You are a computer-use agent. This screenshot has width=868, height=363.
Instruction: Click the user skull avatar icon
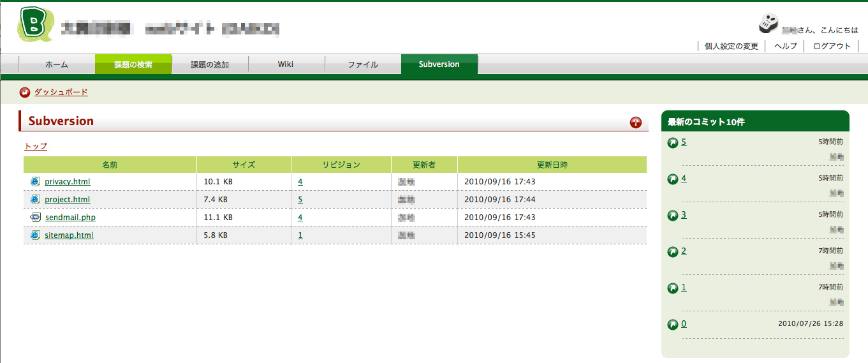click(769, 24)
